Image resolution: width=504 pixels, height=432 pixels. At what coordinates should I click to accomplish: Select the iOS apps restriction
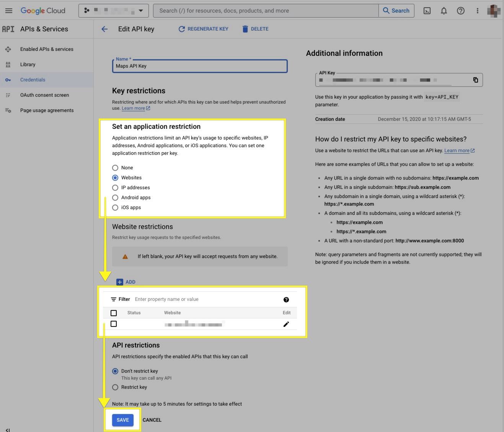point(115,208)
